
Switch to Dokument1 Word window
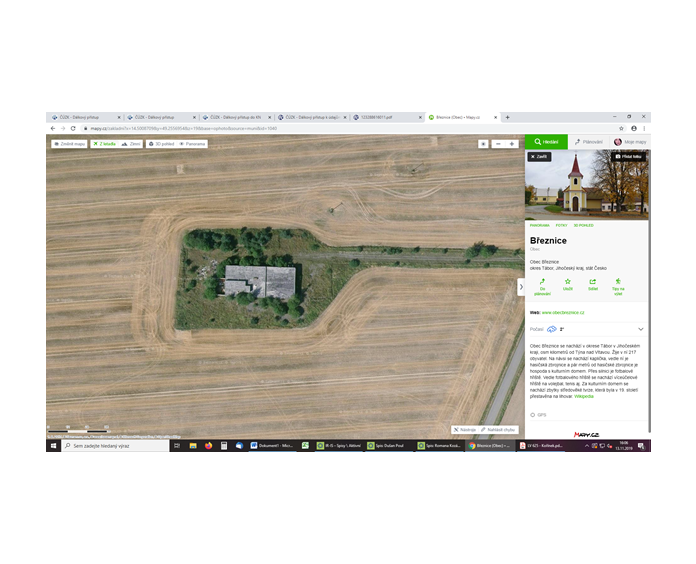(271, 446)
